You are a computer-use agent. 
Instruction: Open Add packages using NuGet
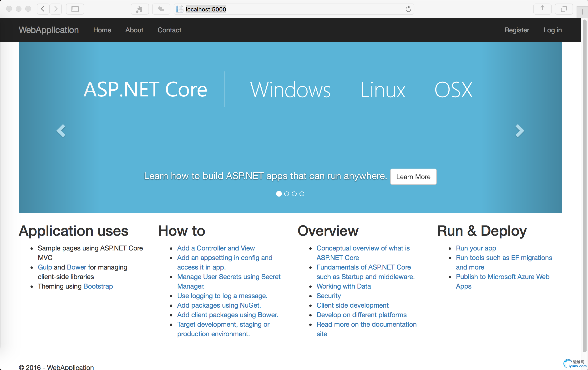[x=219, y=305]
